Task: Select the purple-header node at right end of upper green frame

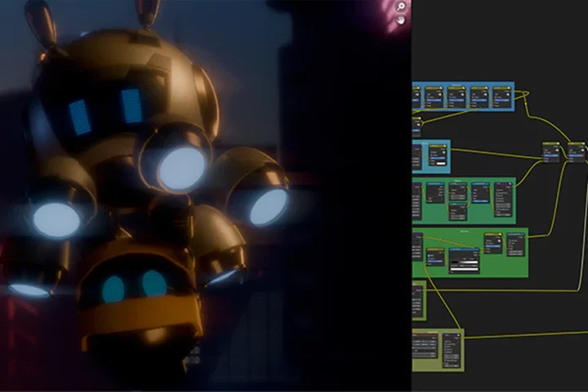Action: pos(503,199)
